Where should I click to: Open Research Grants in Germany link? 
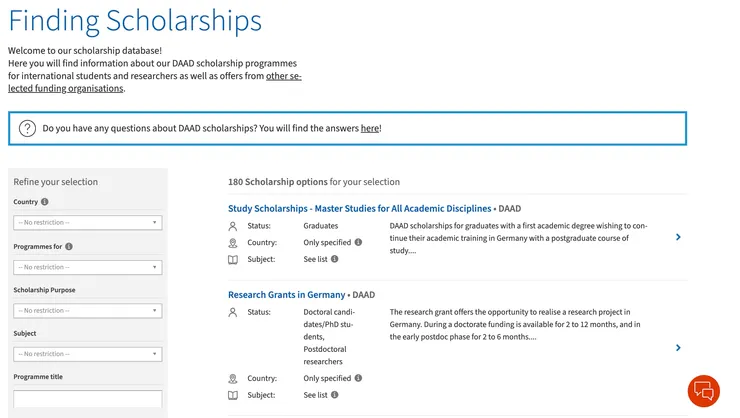coord(286,295)
